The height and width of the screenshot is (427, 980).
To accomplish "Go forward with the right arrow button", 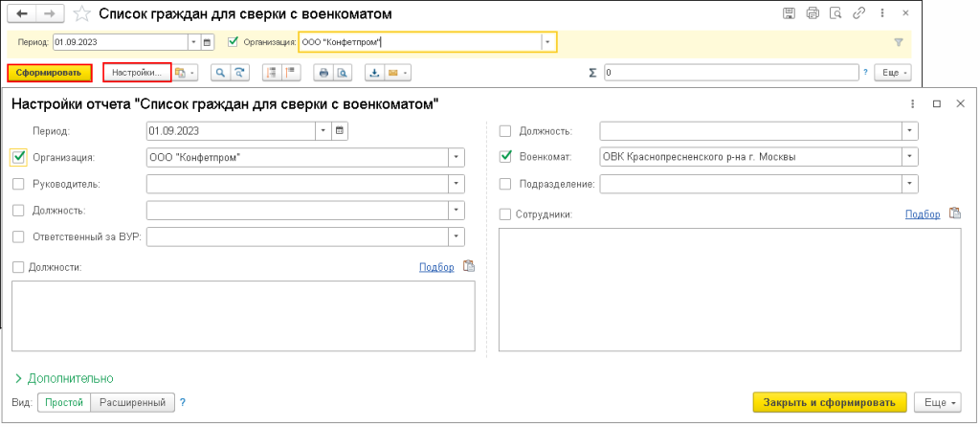I will tap(51, 13).
